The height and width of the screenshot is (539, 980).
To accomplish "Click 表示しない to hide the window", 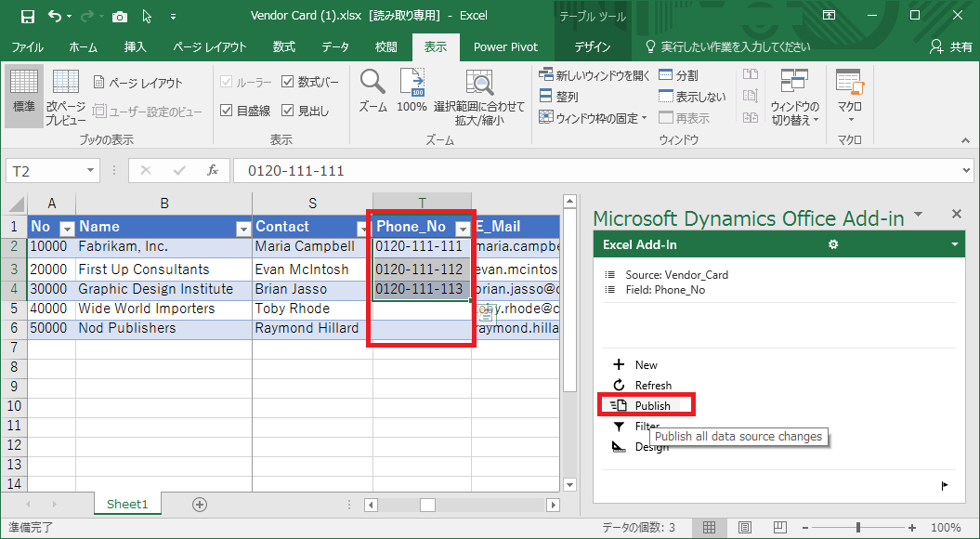I will pos(692,97).
